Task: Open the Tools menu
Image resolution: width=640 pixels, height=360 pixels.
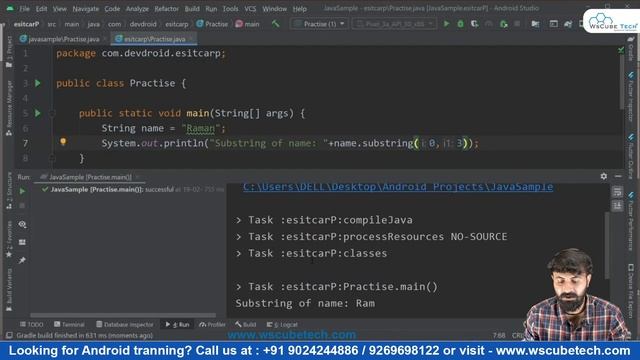Action: [230, 9]
